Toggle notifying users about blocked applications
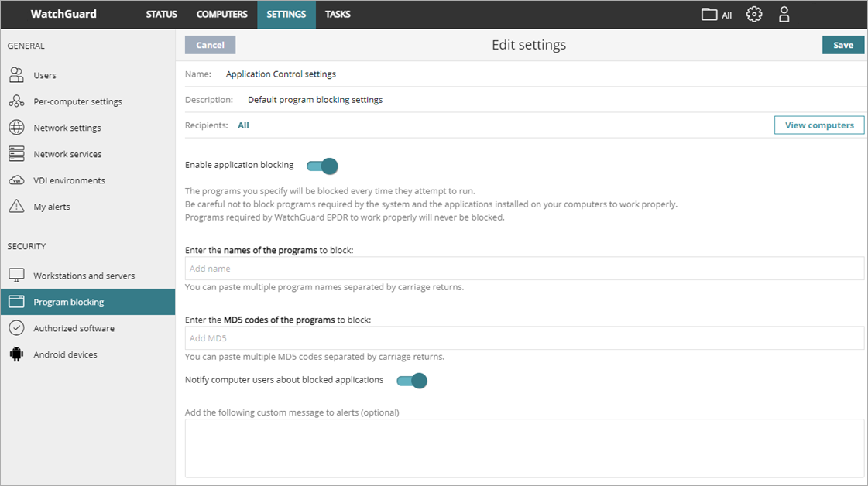The width and height of the screenshot is (868, 486). (411, 380)
